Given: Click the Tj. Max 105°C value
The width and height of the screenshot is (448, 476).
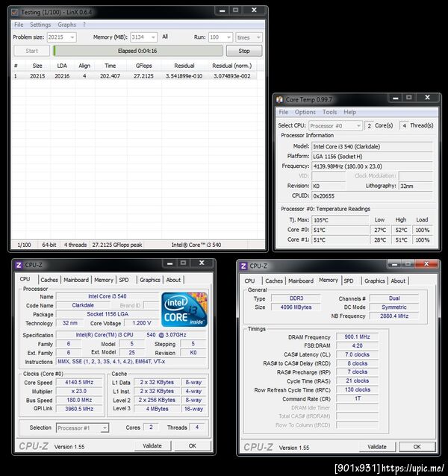Looking at the screenshot, I should point(340,220).
